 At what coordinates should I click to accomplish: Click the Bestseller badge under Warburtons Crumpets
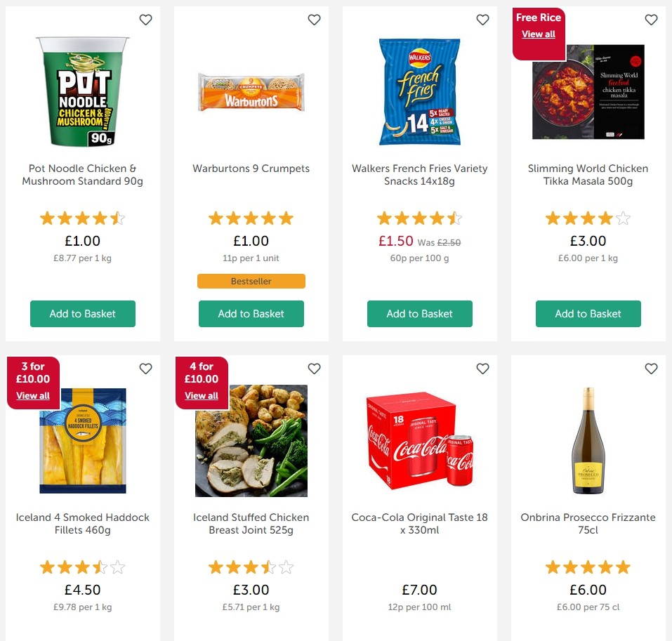coord(251,281)
